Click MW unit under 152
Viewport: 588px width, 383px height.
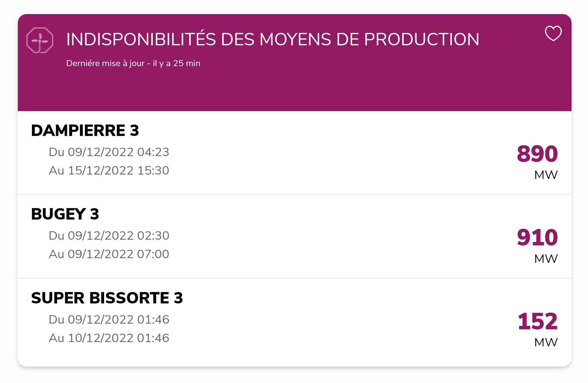(546, 342)
